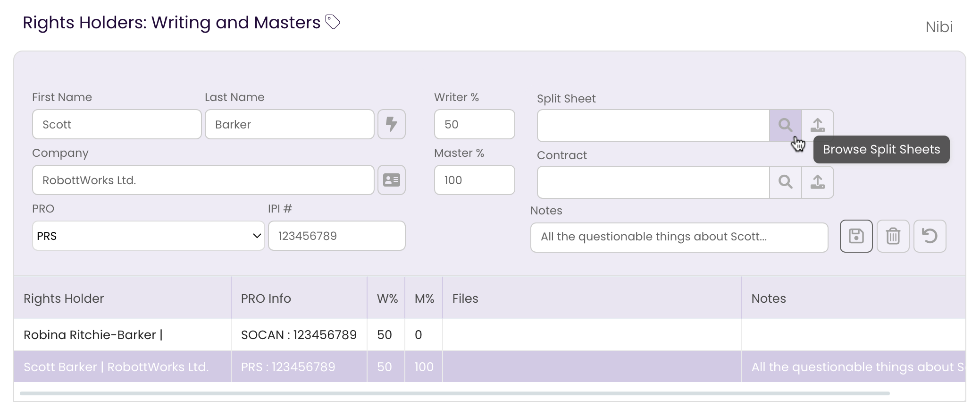Select the Robina Ritchie-Barker row
The width and height of the screenshot is (980, 418).
pos(490,335)
